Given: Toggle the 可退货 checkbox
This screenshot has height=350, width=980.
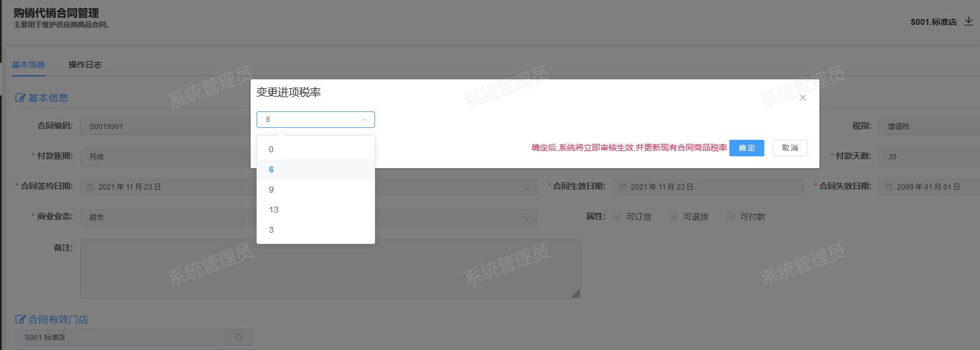Looking at the screenshot, I should point(674,217).
